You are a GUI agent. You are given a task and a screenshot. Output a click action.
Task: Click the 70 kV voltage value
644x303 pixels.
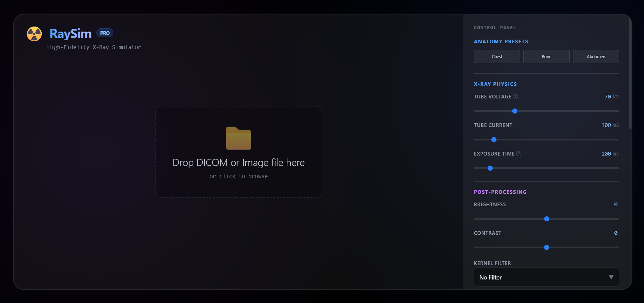point(611,97)
